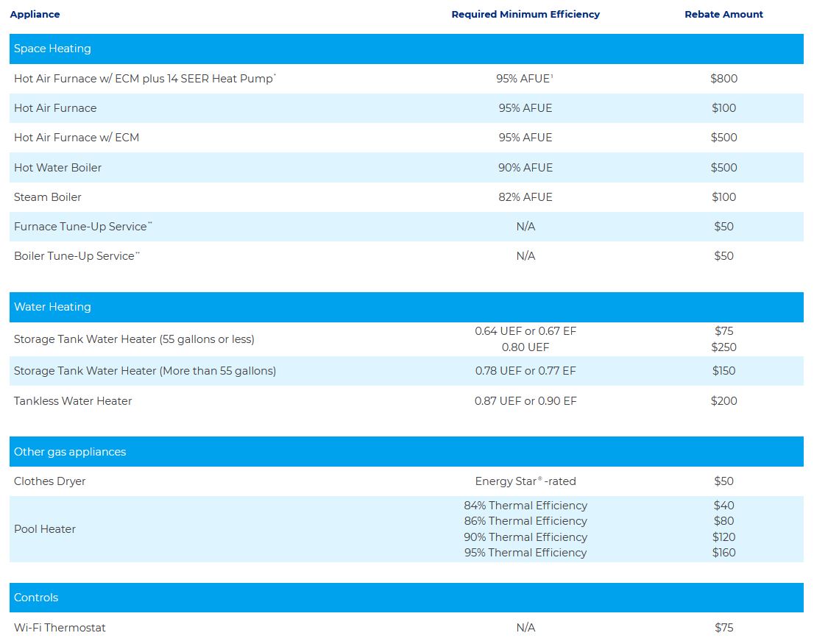Click the Other gas appliances section header
The image size is (814, 644).
[70, 452]
